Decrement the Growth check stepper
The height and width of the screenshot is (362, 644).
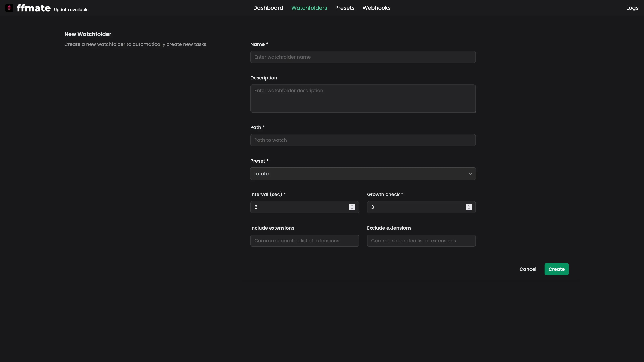(469, 209)
